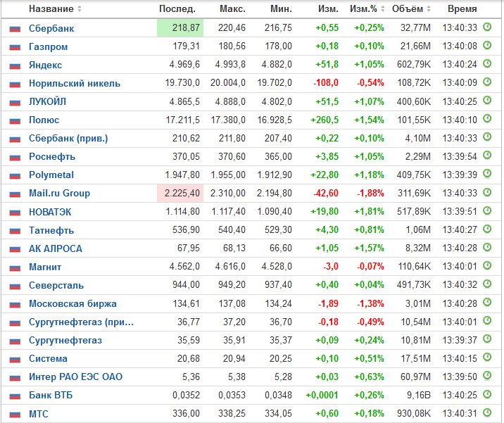Open the Полюс stock link
Screen dimensions: 504x423
pyautogui.click(x=44, y=120)
